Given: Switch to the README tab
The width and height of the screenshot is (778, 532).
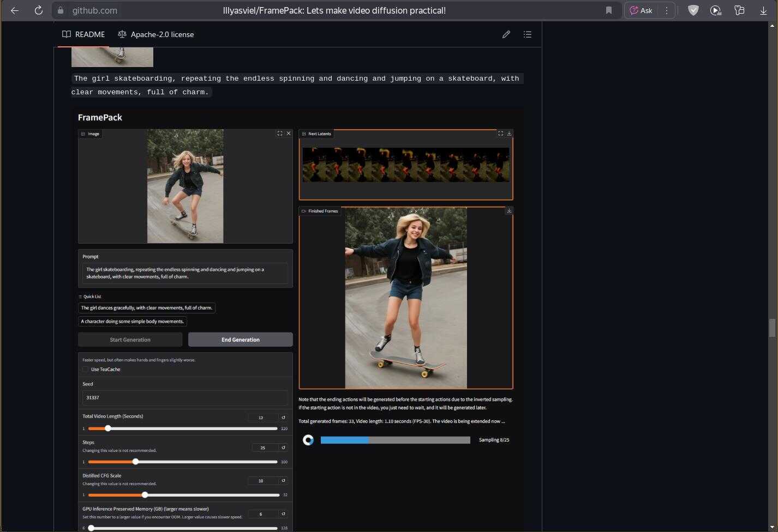Looking at the screenshot, I should (83, 34).
